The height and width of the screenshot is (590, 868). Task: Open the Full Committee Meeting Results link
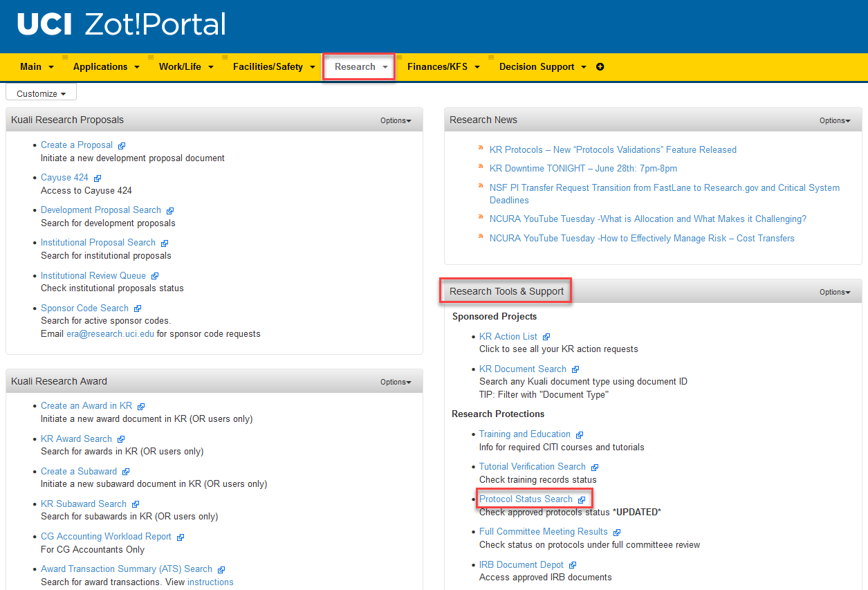pos(544,531)
